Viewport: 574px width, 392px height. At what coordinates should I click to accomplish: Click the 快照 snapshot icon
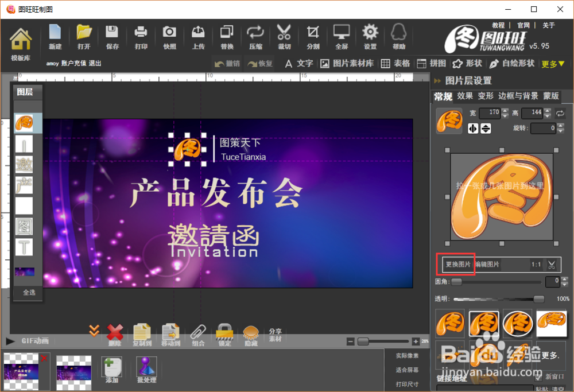point(169,34)
